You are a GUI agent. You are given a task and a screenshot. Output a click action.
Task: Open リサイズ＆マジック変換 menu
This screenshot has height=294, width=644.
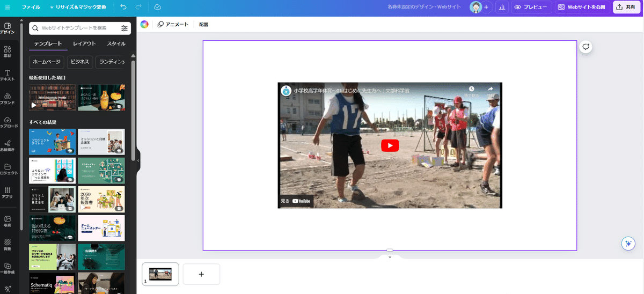pyautogui.click(x=78, y=8)
